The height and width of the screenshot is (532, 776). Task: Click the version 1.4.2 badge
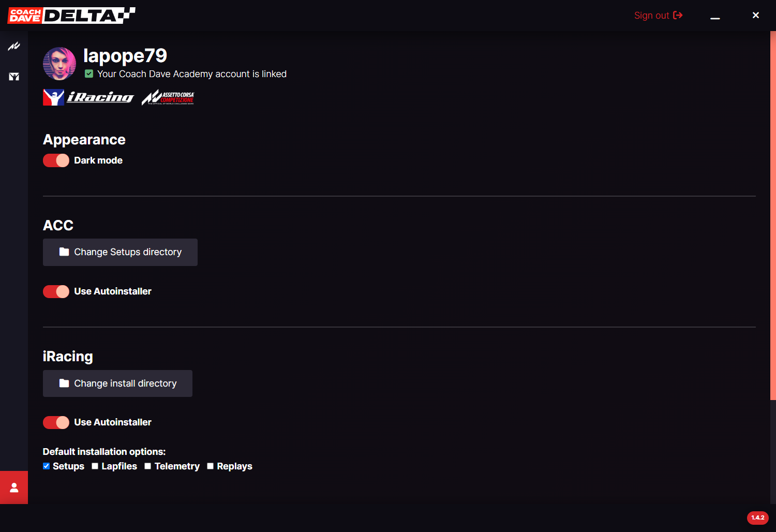point(758,518)
